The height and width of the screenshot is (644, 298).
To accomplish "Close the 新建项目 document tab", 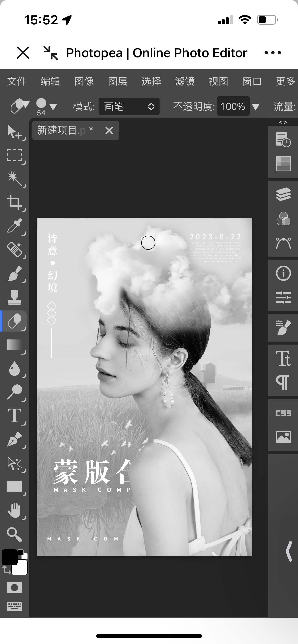I will (109, 131).
